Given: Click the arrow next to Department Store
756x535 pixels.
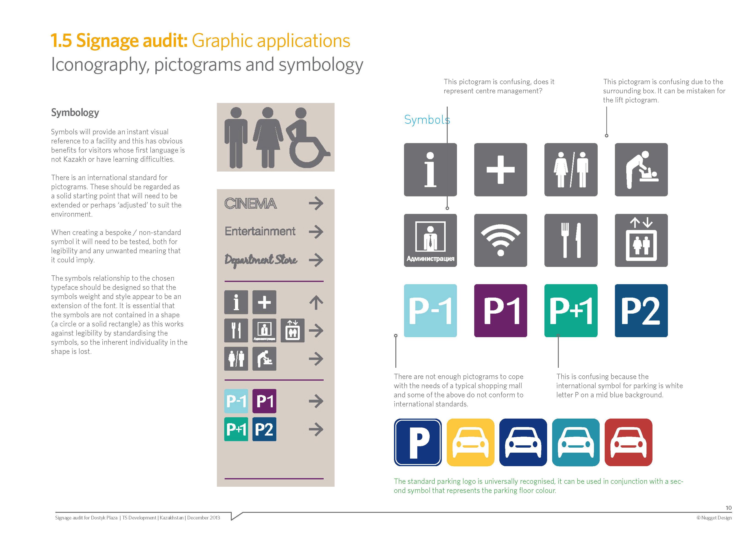Looking at the screenshot, I should pos(316,260).
